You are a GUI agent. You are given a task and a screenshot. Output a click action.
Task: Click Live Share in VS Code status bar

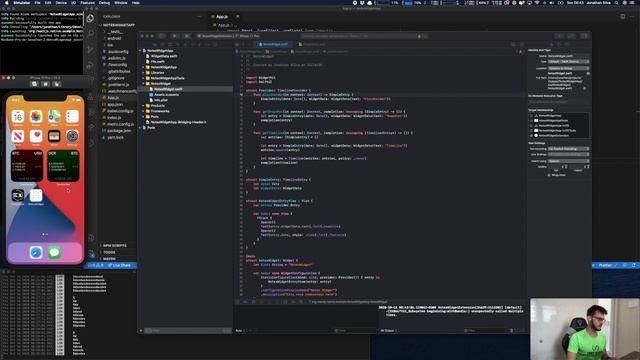[119, 265]
